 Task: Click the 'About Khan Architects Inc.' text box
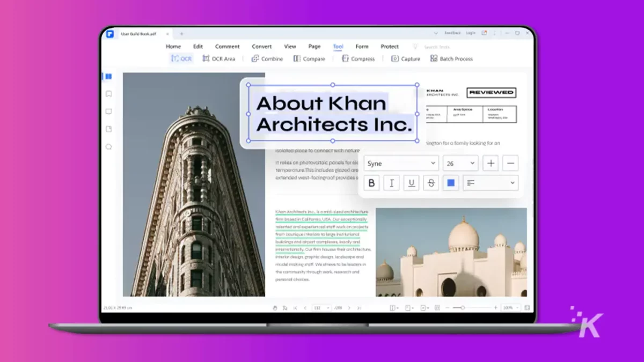click(x=333, y=113)
